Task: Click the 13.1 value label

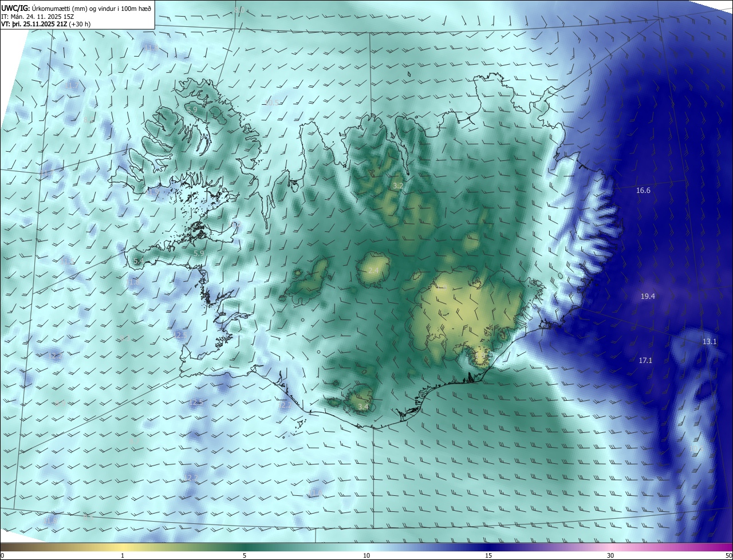Action: 710,341
